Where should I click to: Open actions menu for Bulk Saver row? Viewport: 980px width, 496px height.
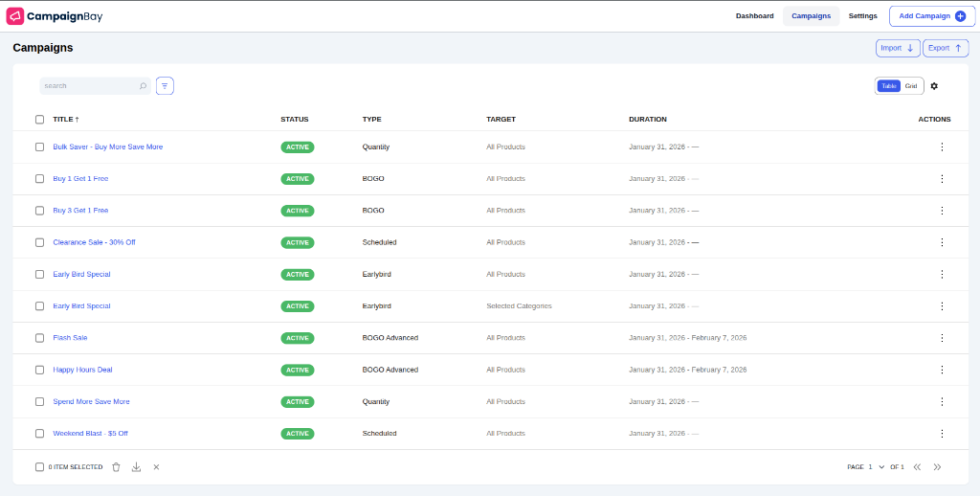(942, 147)
